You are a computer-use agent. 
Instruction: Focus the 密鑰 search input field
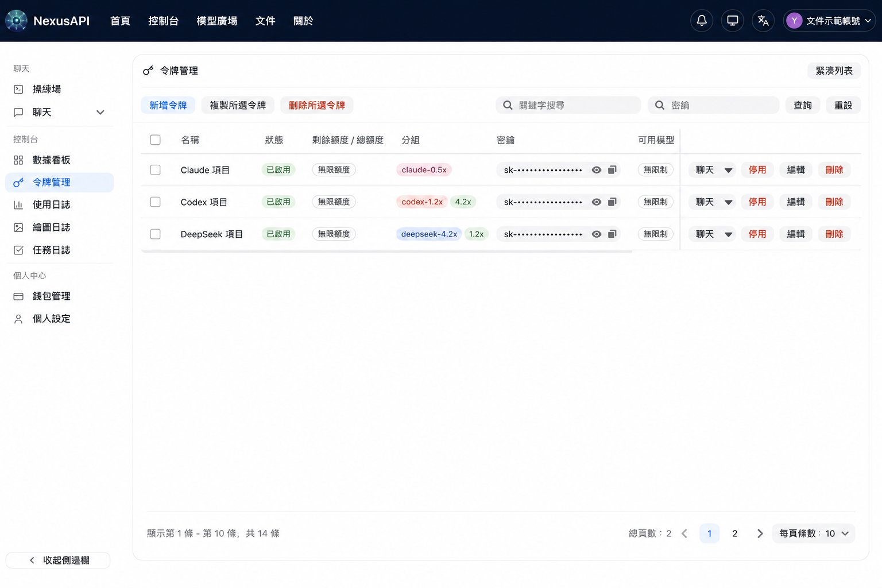click(x=714, y=105)
